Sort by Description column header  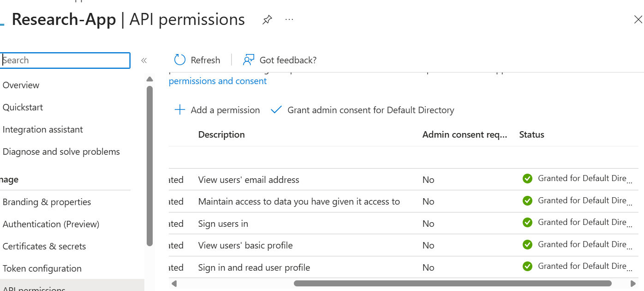point(221,134)
